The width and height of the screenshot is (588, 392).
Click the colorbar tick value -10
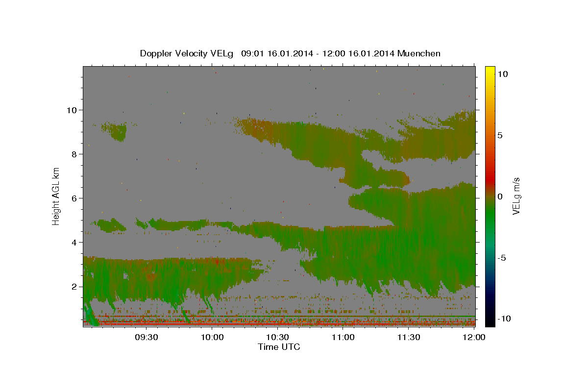pyautogui.click(x=503, y=318)
